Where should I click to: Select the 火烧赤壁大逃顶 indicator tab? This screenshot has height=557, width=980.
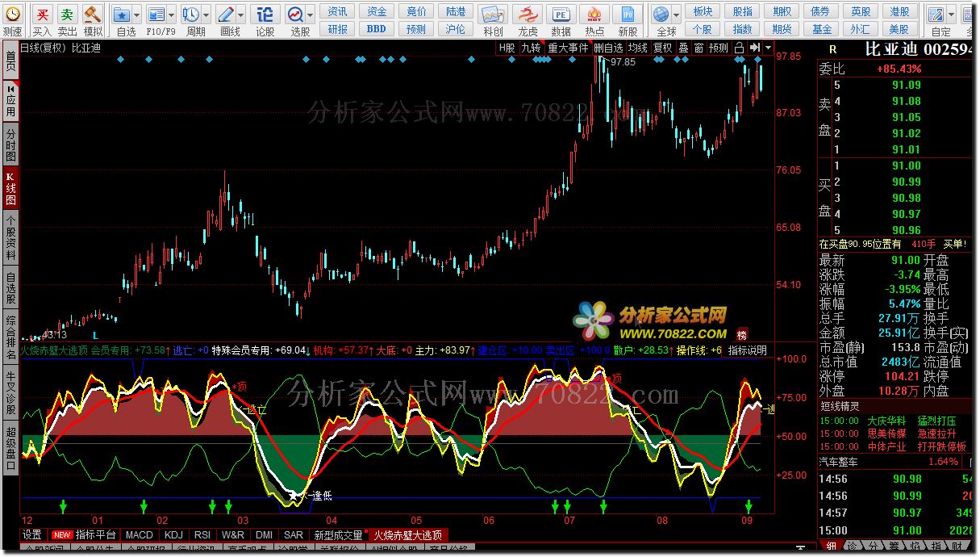[407, 534]
